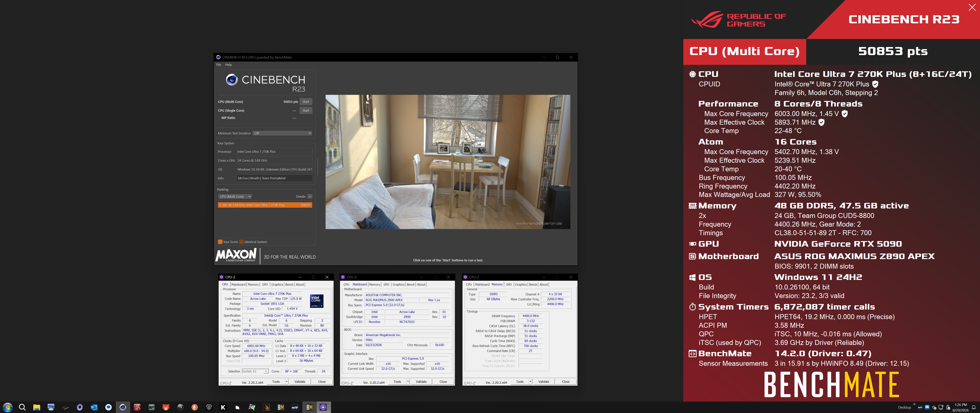Open Bench tab in the middle CPU-Z window

[411, 285]
